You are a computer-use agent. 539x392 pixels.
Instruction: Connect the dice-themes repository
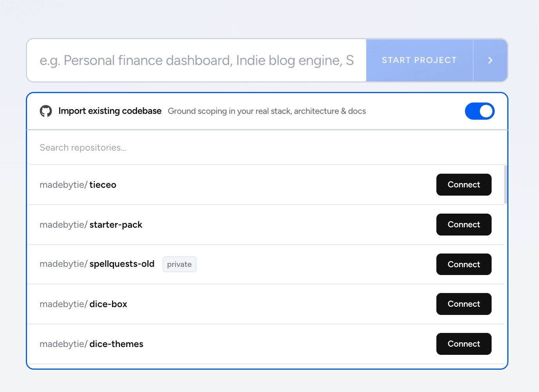464,344
